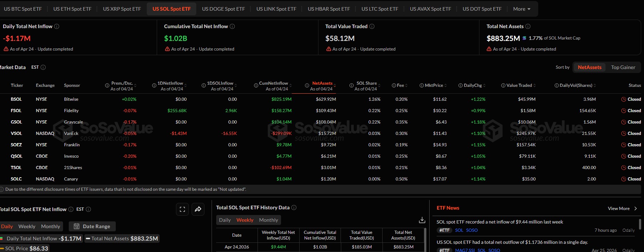Click info icon next to Total Value Traded

point(372,26)
